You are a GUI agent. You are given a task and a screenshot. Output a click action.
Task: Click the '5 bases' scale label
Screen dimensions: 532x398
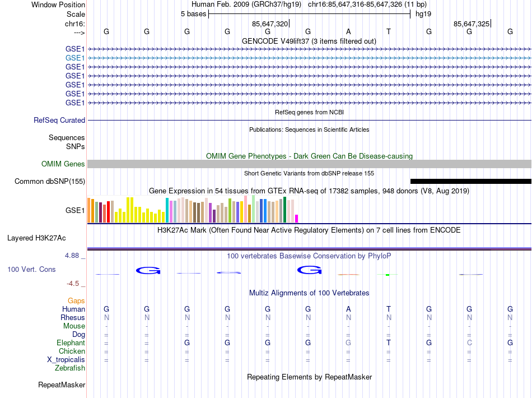(x=193, y=14)
